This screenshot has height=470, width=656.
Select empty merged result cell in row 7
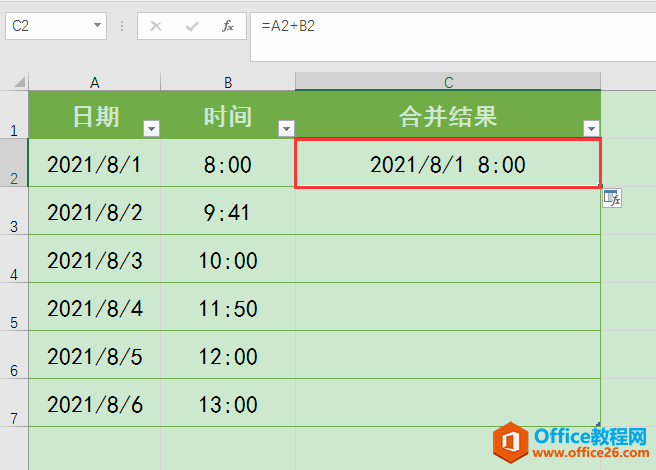coord(448,403)
